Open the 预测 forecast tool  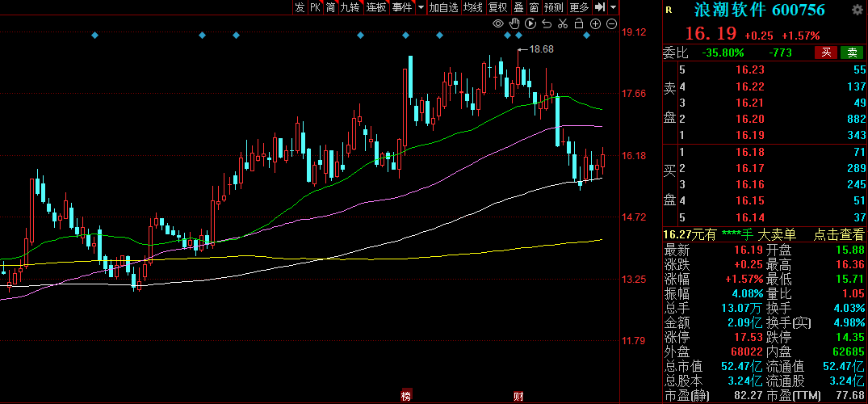point(554,7)
